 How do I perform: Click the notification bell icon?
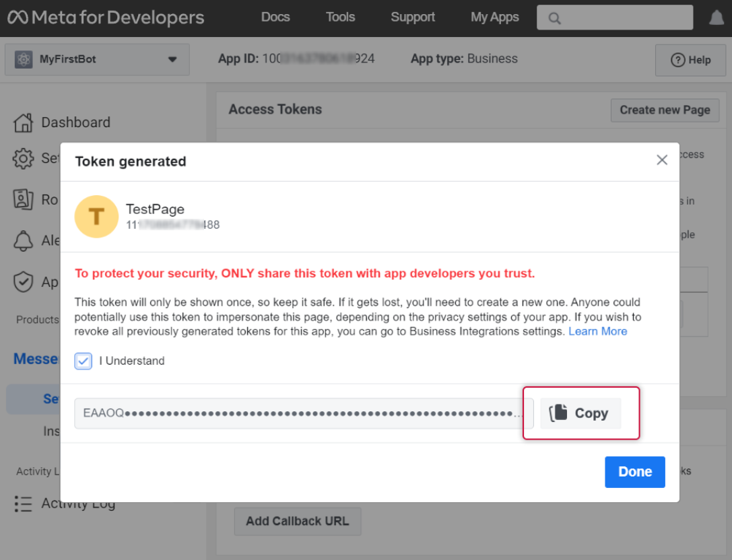point(717,18)
